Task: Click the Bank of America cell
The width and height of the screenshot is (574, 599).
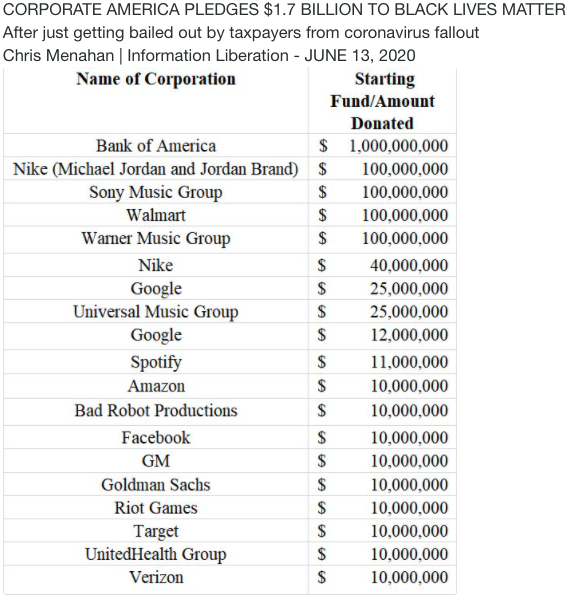Action: click(156, 146)
